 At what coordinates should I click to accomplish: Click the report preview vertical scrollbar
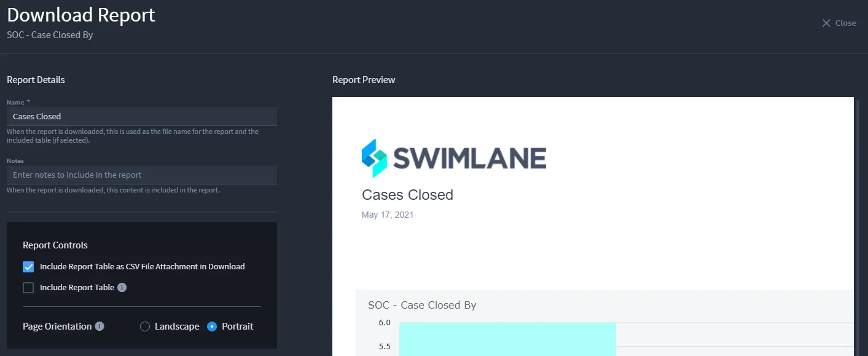click(x=858, y=226)
